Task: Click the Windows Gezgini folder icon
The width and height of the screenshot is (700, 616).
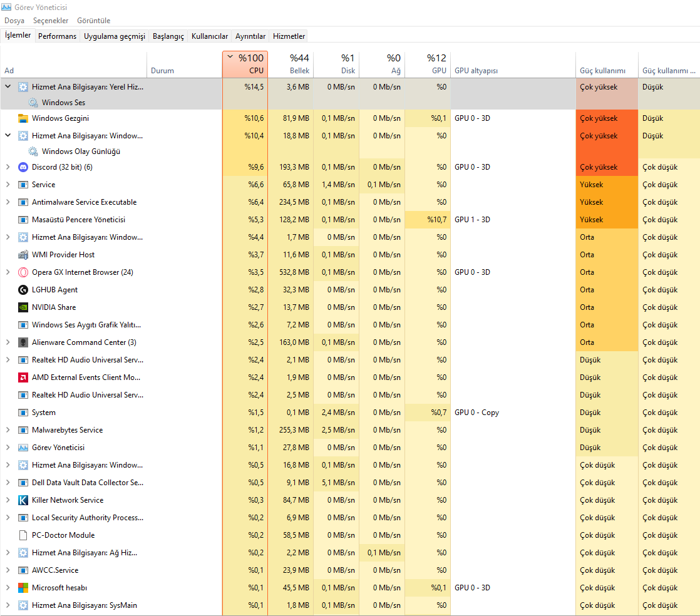Action: pos(23,118)
